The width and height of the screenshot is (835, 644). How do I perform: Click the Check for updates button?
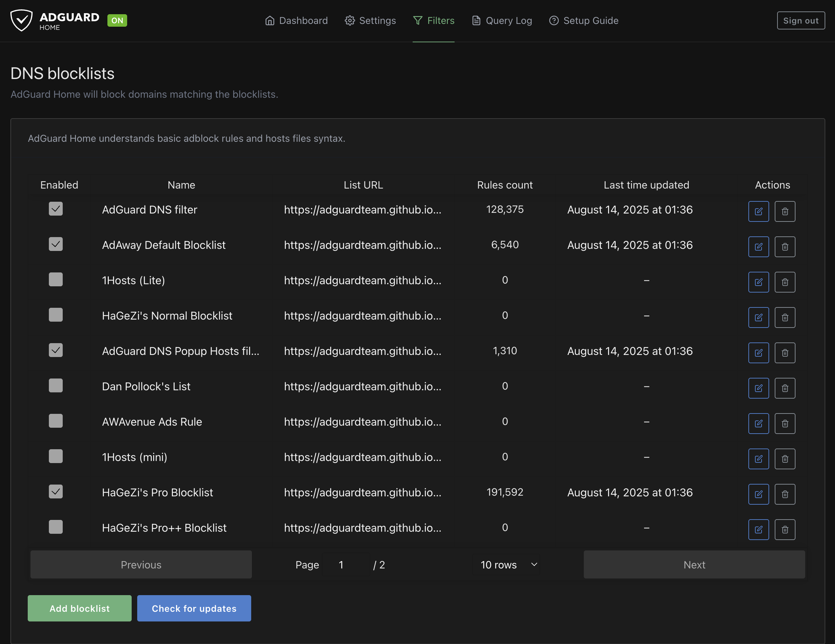194,608
